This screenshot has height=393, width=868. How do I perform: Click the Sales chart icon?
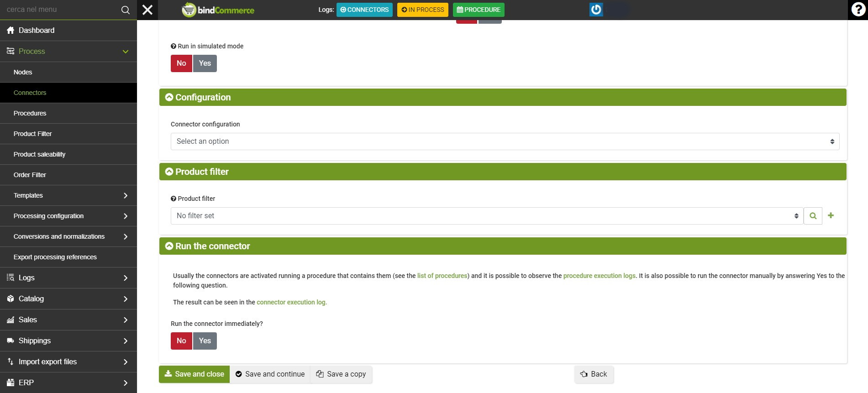click(11, 320)
